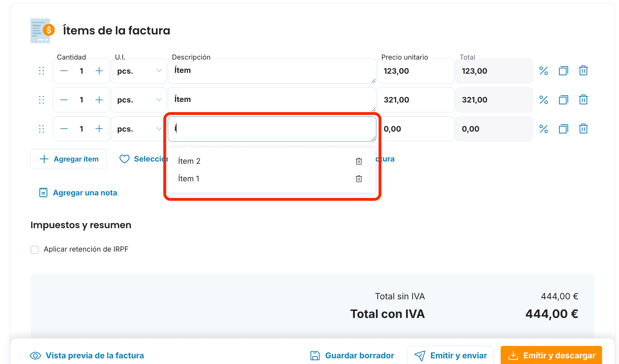Grab the drag handle of the 321,00 row
Viewport: 619px width, 364px height.
click(42, 100)
